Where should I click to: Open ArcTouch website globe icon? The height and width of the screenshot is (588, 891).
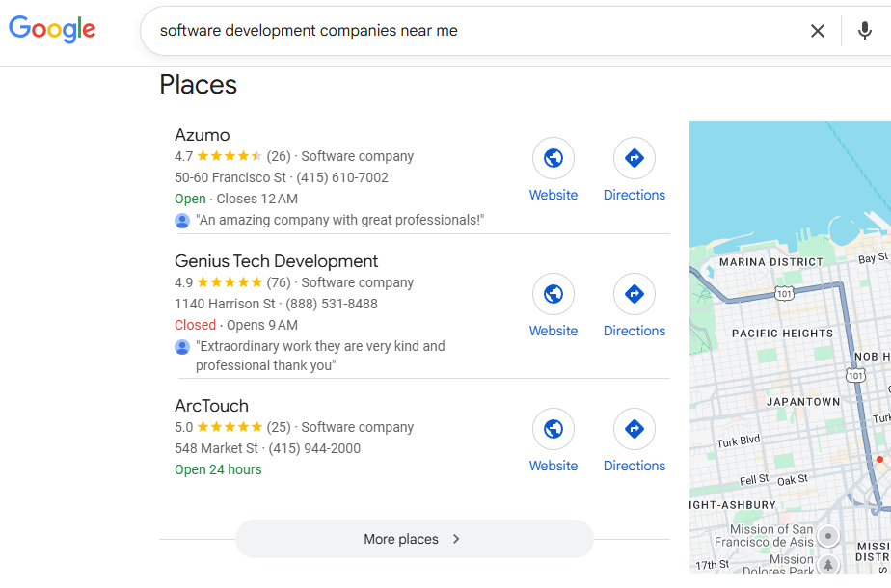click(553, 429)
